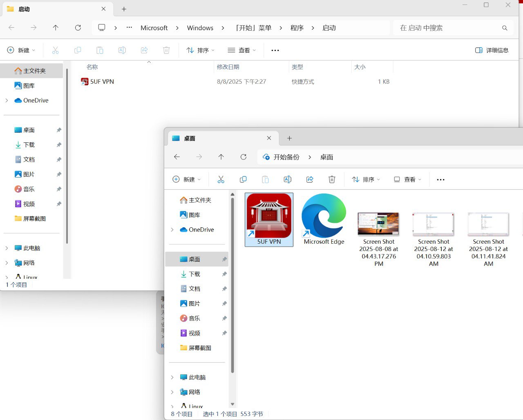Image resolution: width=523 pixels, height=420 pixels.
Task: Click the cut icon in desktop window toolbar
Action: tap(221, 180)
